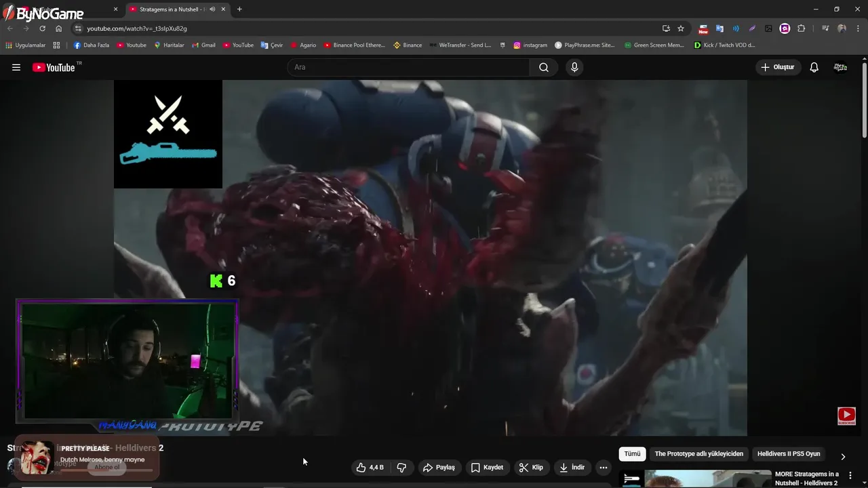868x488 pixels.
Task: Mute the tab via speaker icon
Action: pyautogui.click(x=212, y=9)
